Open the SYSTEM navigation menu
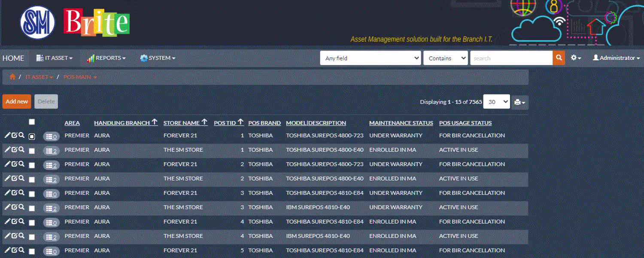The height and width of the screenshot is (258, 644). click(158, 58)
